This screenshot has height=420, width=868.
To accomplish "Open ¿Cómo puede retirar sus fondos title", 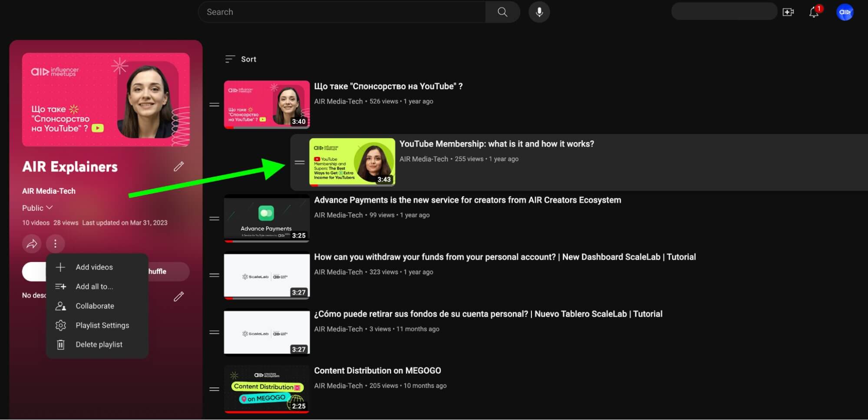I will (x=488, y=314).
